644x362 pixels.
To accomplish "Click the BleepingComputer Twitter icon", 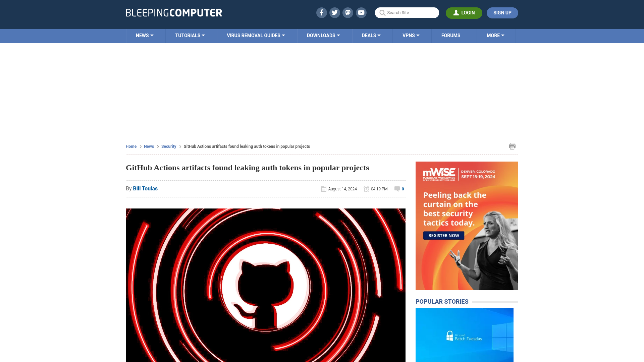I will [x=334, y=12].
